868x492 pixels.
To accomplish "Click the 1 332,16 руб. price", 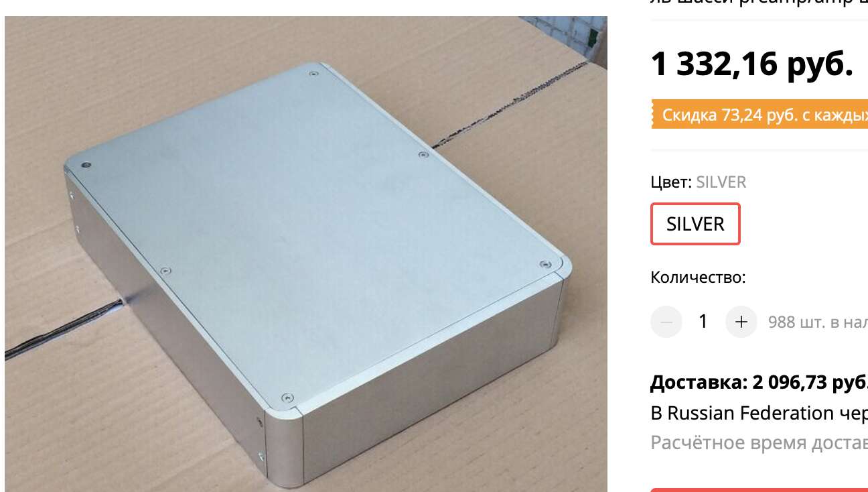I will 751,64.
